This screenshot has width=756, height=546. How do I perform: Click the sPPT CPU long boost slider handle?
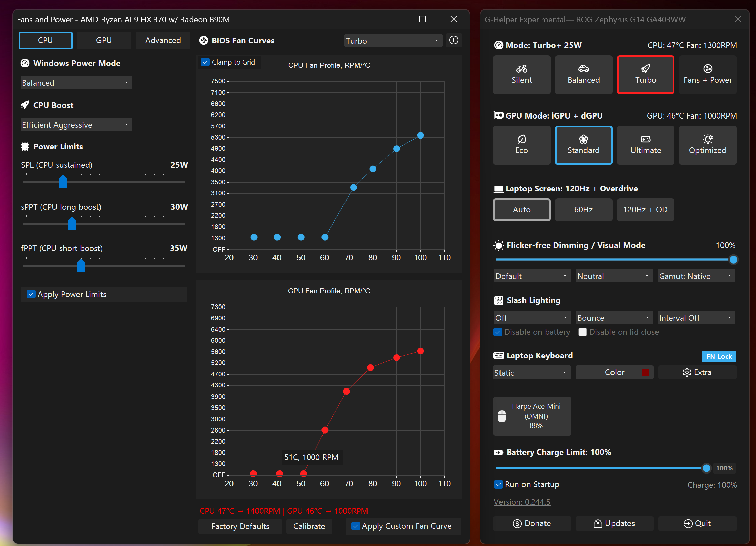(72, 224)
